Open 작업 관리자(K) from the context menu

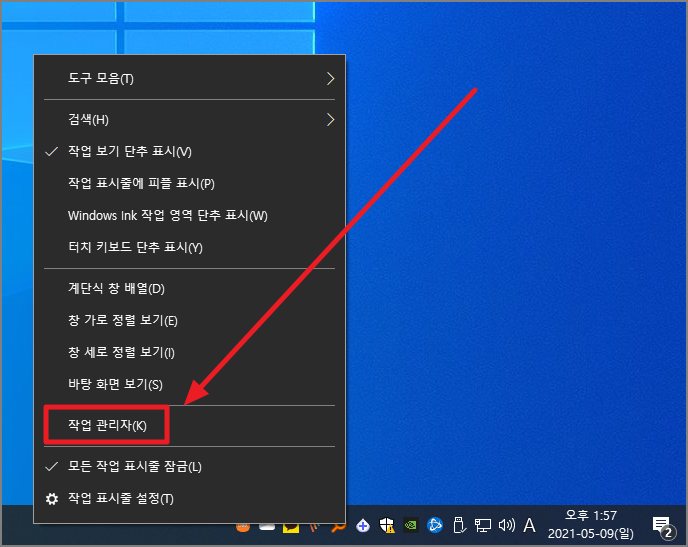pos(189,425)
